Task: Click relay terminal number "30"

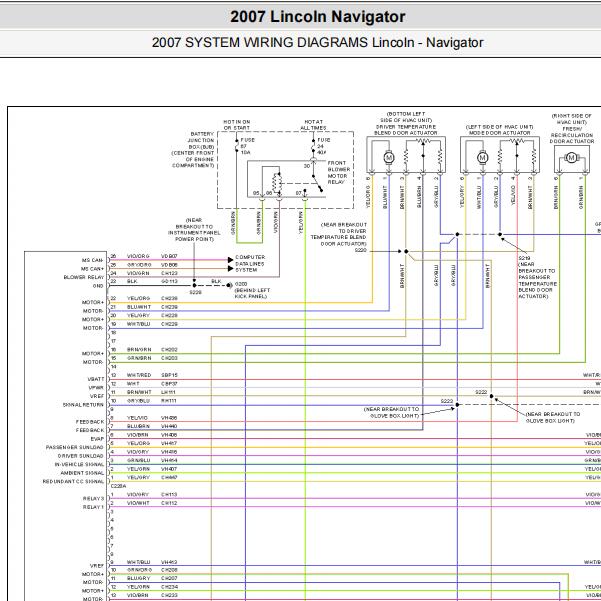Action: [x=307, y=166]
